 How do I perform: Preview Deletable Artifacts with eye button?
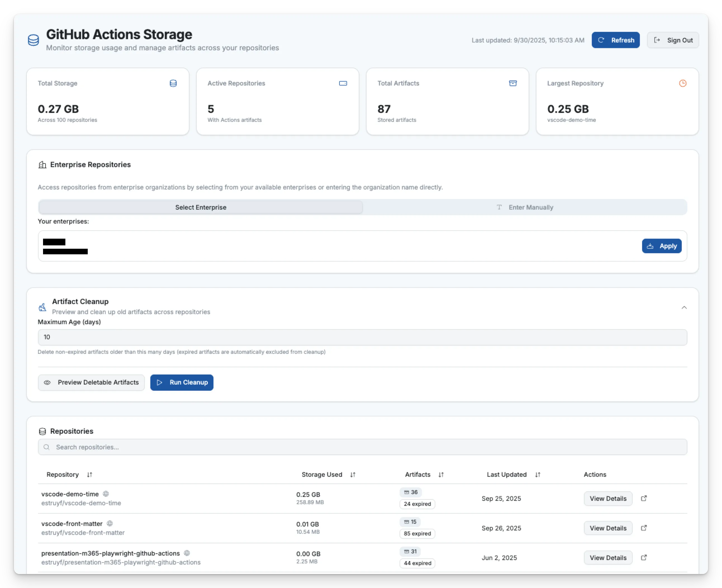pyautogui.click(x=91, y=382)
